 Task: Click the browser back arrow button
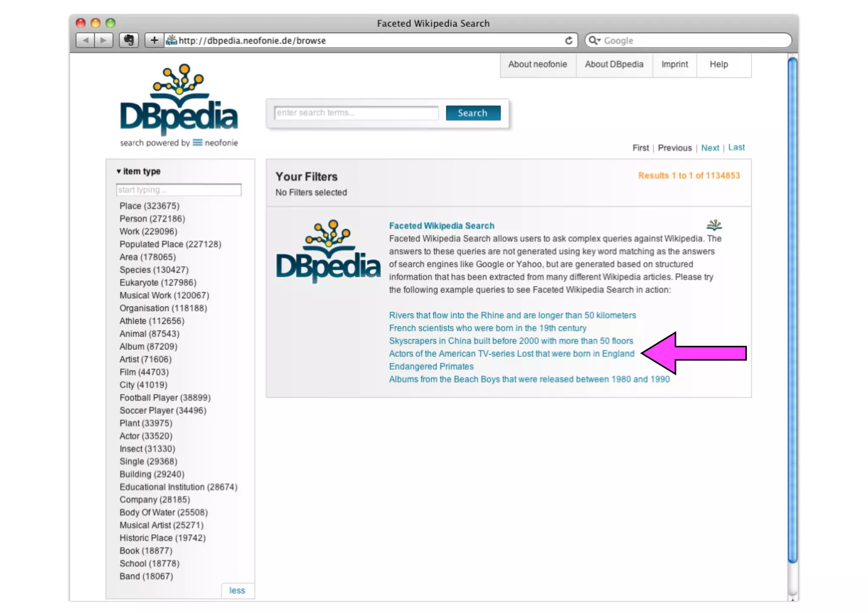[86, 40]
